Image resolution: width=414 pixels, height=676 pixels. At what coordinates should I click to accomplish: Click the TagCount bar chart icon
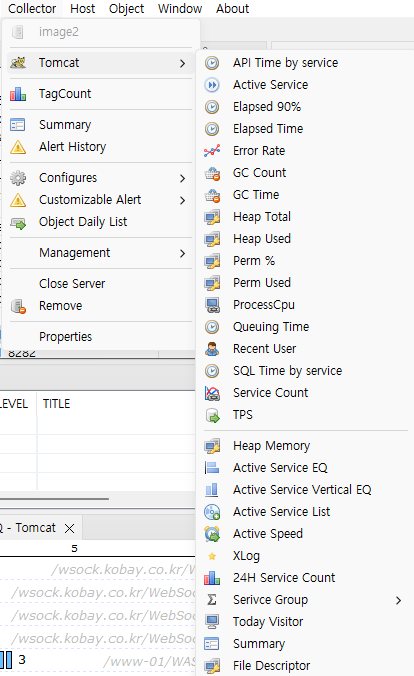18,94
